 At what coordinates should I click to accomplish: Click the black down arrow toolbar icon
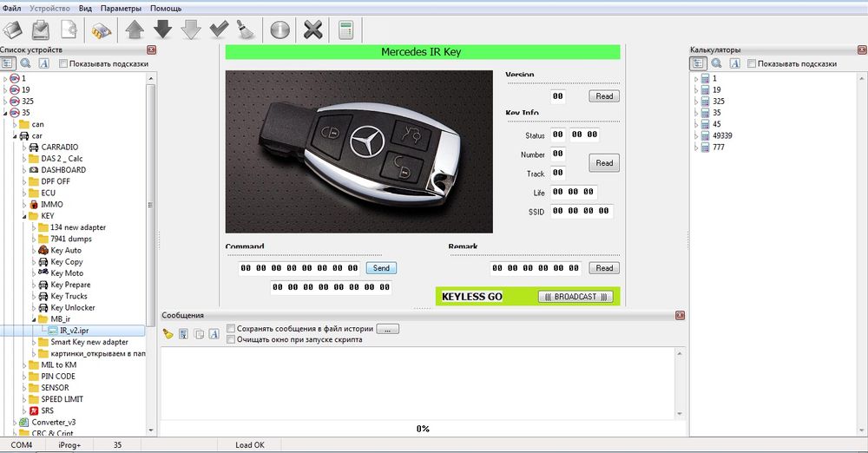coord(162,30)
